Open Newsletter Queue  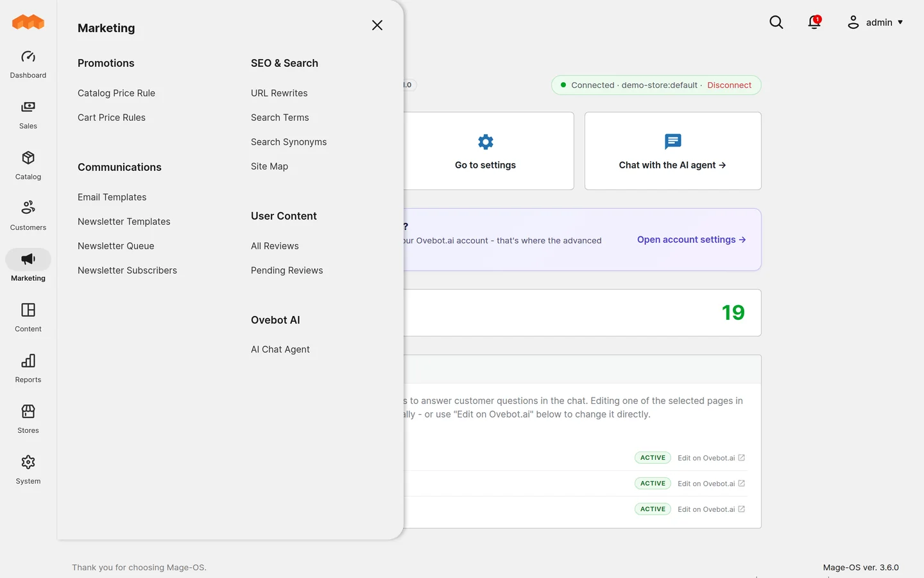tap(116, 246)
